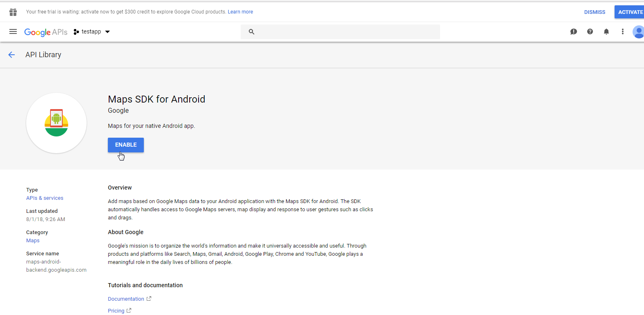Go back using the API Library arrow

(x=11, y=55)
